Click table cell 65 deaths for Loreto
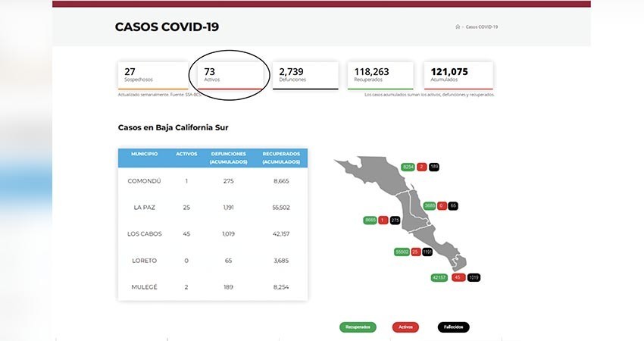This screenshot has width=644, height=341. click(x=228, y=261)
